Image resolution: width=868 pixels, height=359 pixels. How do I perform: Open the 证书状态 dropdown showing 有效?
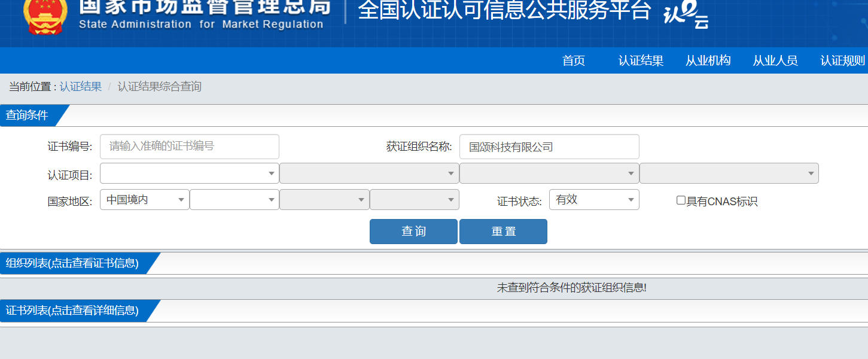coord(594,200)
